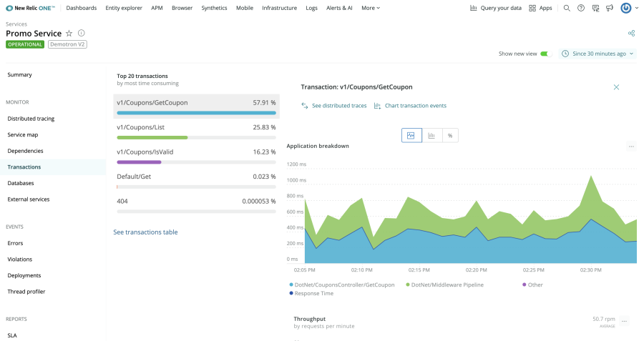Select v1/Coupons/GetCoupon transaction row
Screen dimensions: 644x341
[x=196, y=107]
